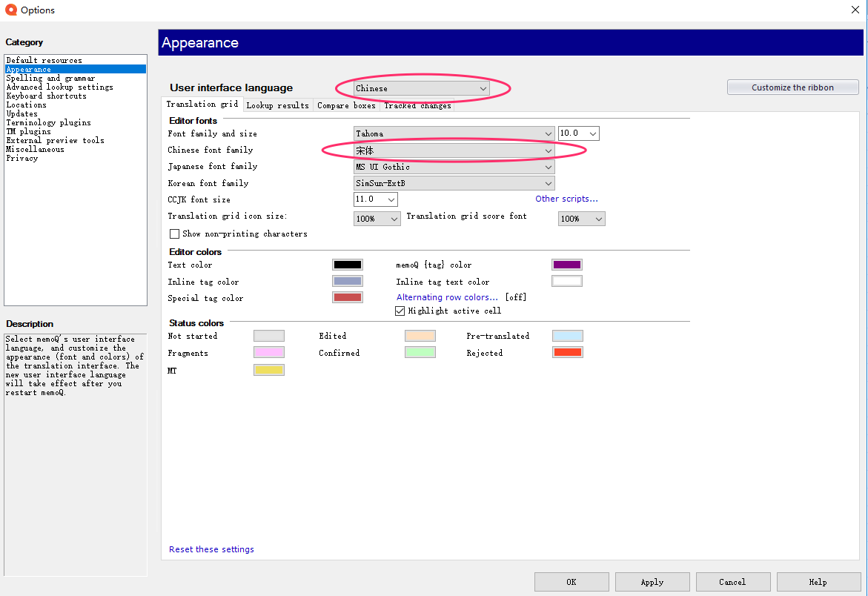Open Alternating row colors link
Image resolution: width=868 pixels, height=596 pixels.
click(447, 297)
